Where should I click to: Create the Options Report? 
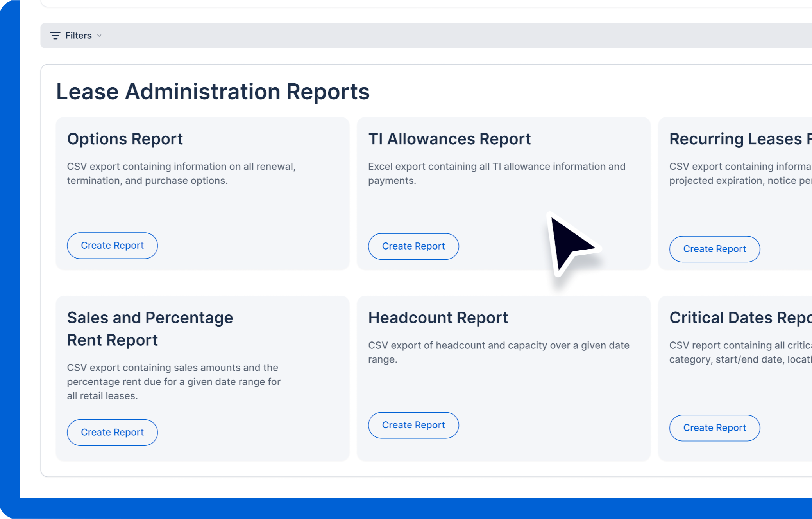coord(112,246)
